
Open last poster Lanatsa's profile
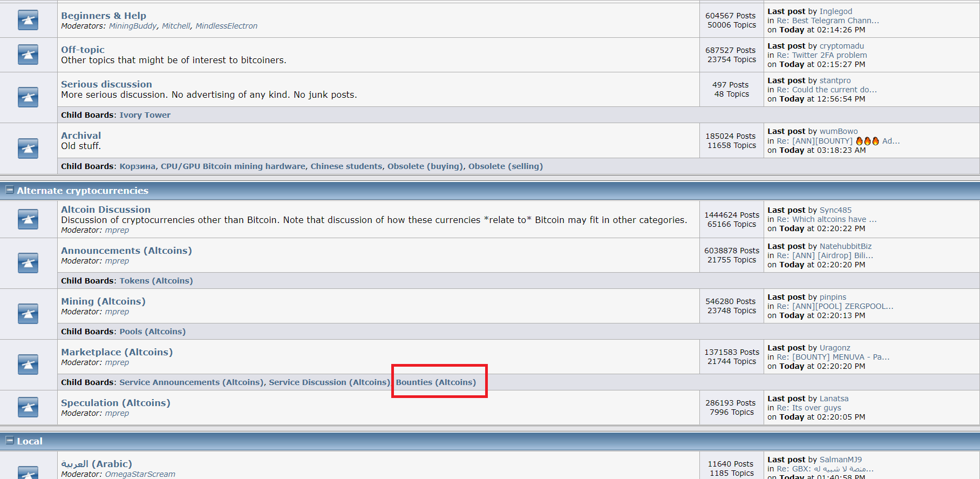834,399
